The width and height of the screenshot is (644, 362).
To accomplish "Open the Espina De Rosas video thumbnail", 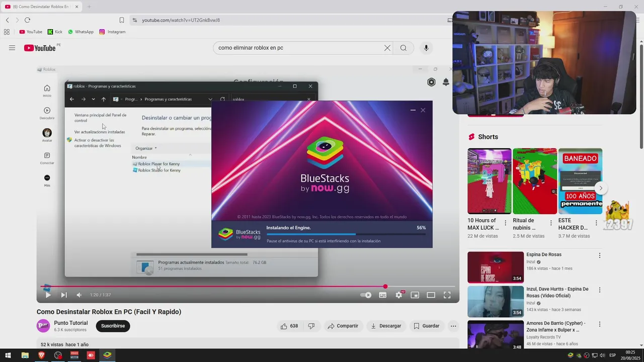I will pos(496,267).
